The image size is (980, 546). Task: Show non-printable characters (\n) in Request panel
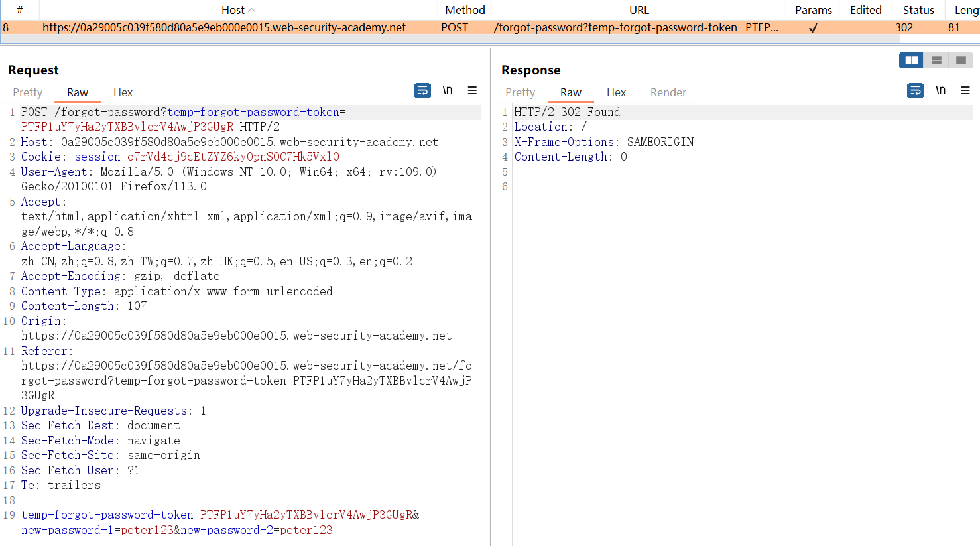pos(448,90)
